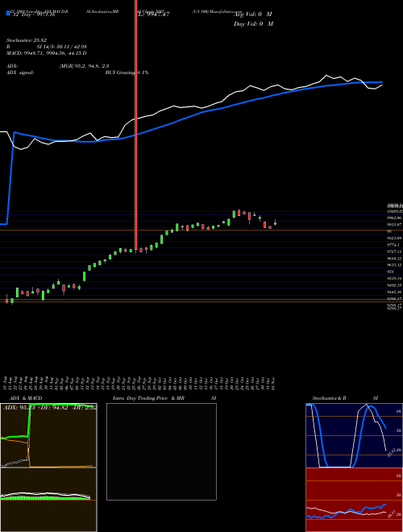This screenshot has height=532, width=403.
Task: Click the green MACD histogram bars
Action: [x=45, y=497]
